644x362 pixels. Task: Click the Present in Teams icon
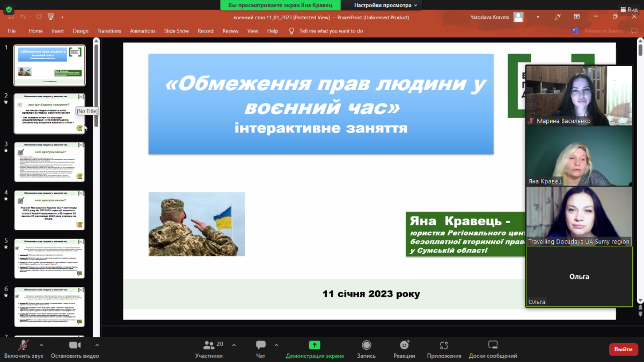[575, 31]
